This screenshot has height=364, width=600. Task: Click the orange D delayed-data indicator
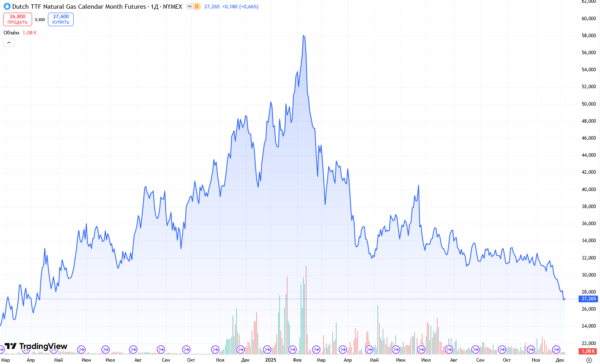click(197, 6)
